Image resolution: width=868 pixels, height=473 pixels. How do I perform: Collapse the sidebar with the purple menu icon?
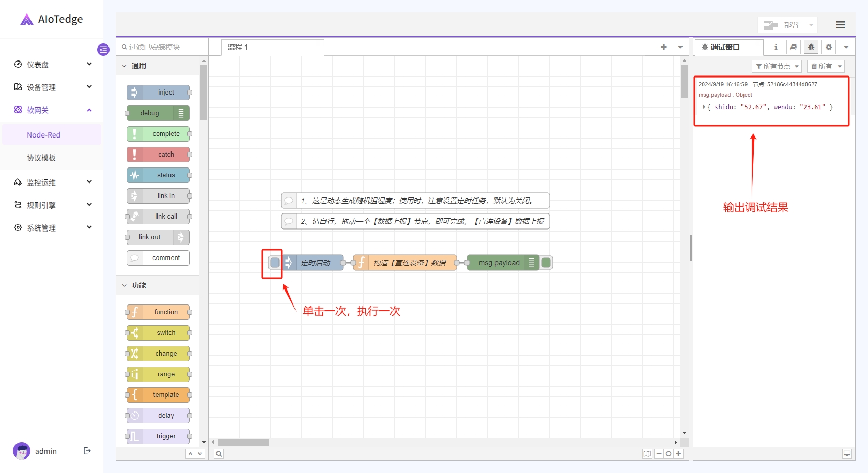[103, 50]
